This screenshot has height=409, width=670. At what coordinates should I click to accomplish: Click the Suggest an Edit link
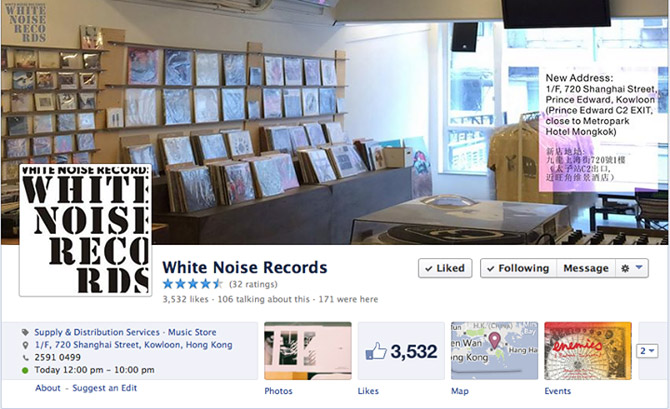click(x=105, y=388)
